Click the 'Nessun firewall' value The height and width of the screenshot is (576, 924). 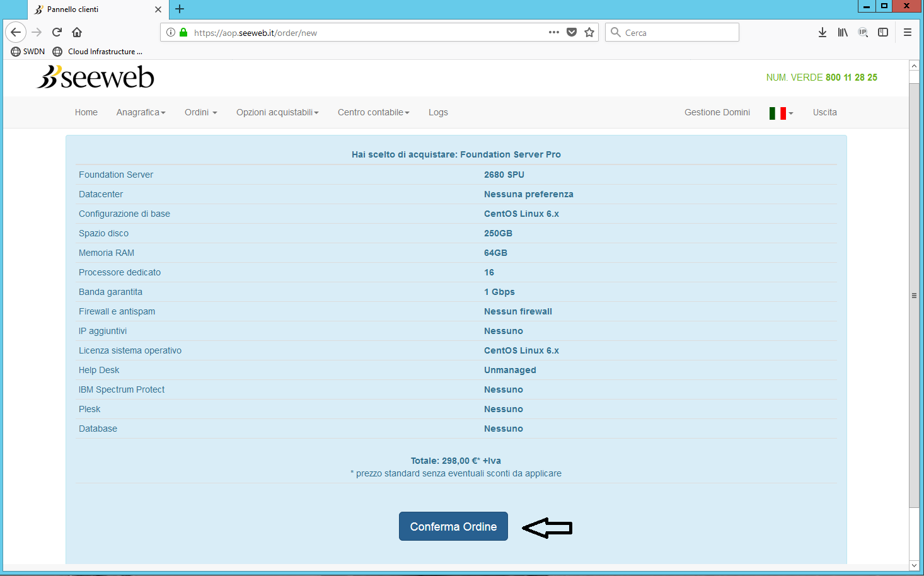[x=518, y=311]
